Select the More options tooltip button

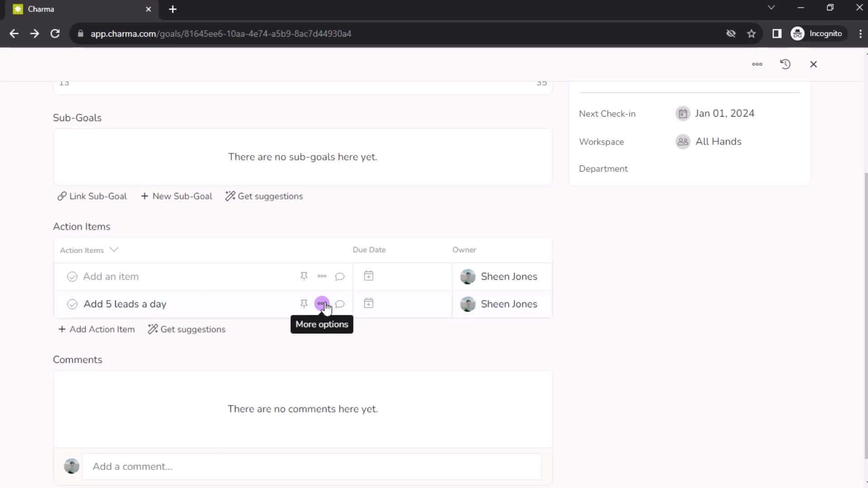pos(322,304)
